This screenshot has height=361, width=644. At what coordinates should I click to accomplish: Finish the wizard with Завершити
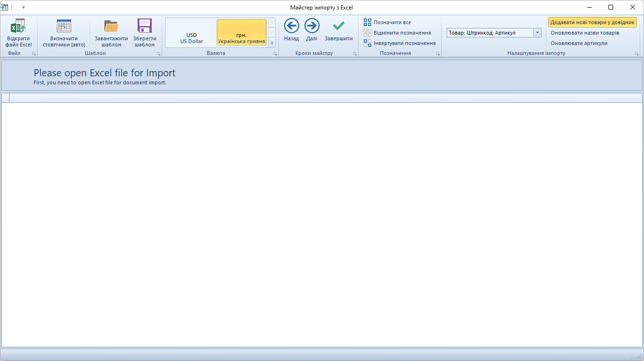pos(339,30)
